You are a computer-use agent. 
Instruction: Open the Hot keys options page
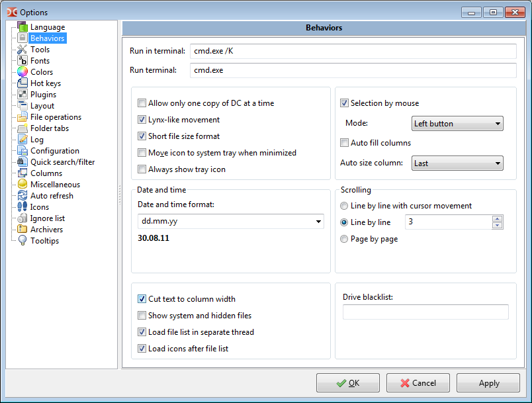[46, 83]
